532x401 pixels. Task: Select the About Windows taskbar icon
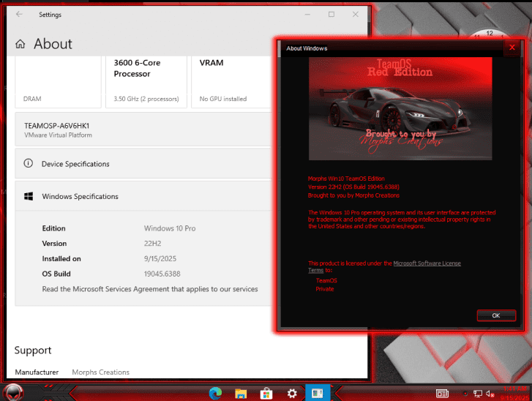pos(318,393)
